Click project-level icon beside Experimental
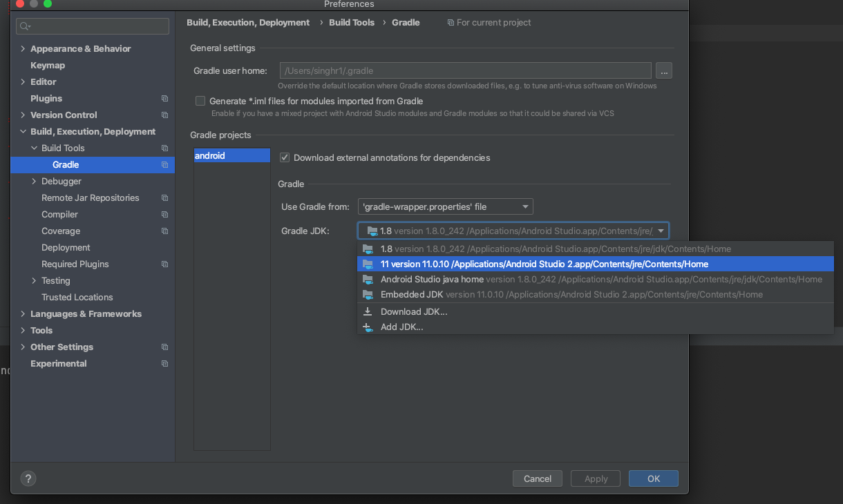Screen dimensions: 843x504 164,364
